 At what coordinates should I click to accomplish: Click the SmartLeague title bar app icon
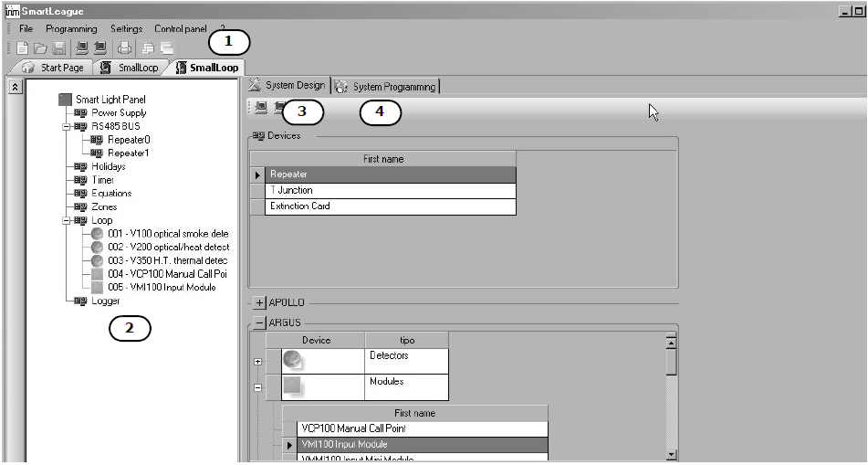pyautogui.click(x=13, y=11)
